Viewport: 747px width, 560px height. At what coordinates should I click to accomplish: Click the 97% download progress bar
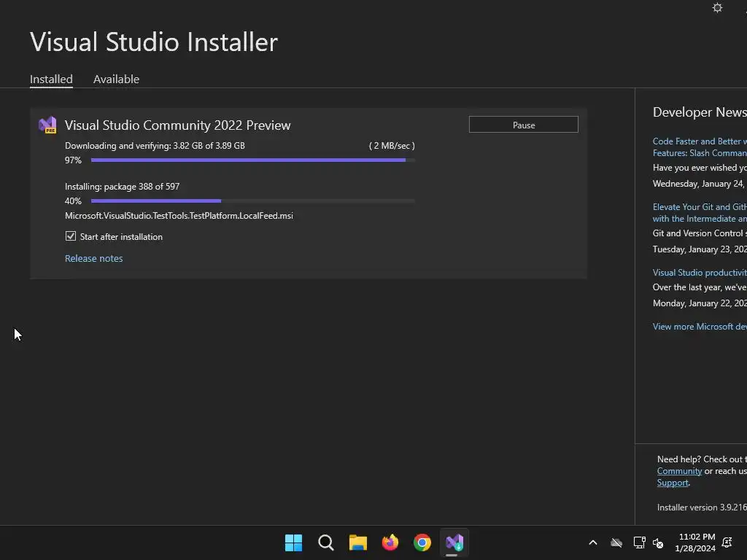(253, 160)
